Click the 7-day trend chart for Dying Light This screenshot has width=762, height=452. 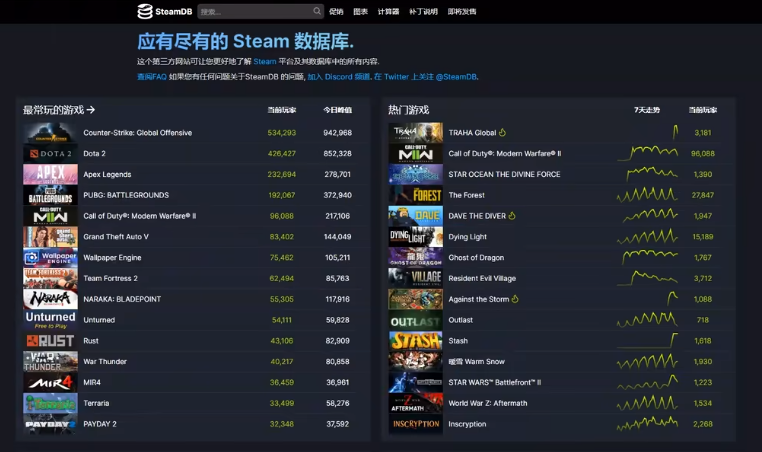click(x=647, y=237)
